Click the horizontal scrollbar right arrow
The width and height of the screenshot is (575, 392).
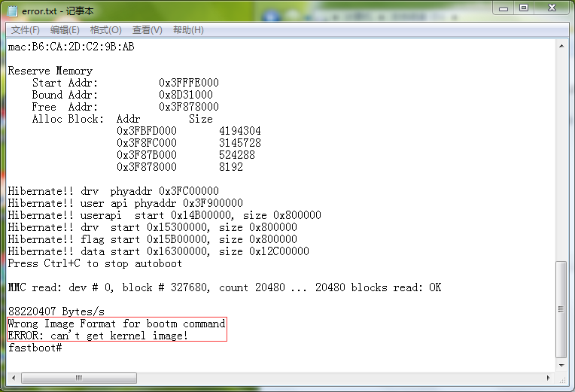click(x=548, y=378)
